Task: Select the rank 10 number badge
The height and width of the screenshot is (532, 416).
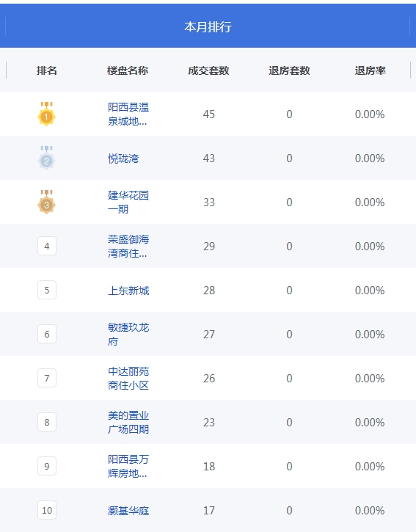Action: 47,510
